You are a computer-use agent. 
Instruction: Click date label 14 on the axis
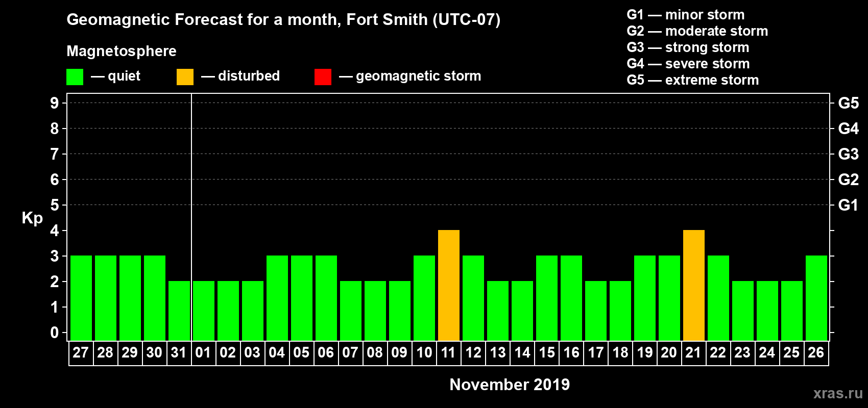pyautogui.click(x=522, y=352)
